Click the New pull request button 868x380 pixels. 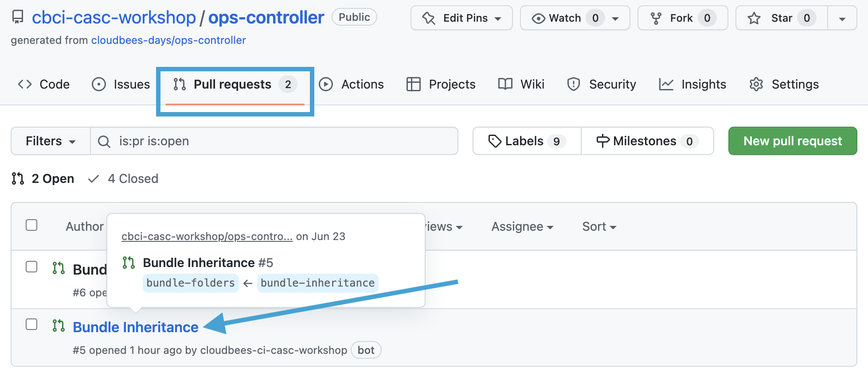click(x=792, y=141)
